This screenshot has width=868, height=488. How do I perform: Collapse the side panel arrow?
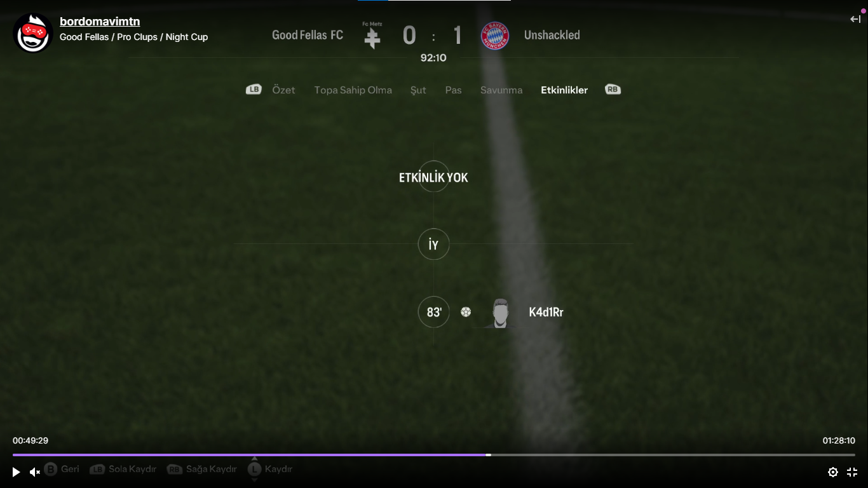point(855,19)
